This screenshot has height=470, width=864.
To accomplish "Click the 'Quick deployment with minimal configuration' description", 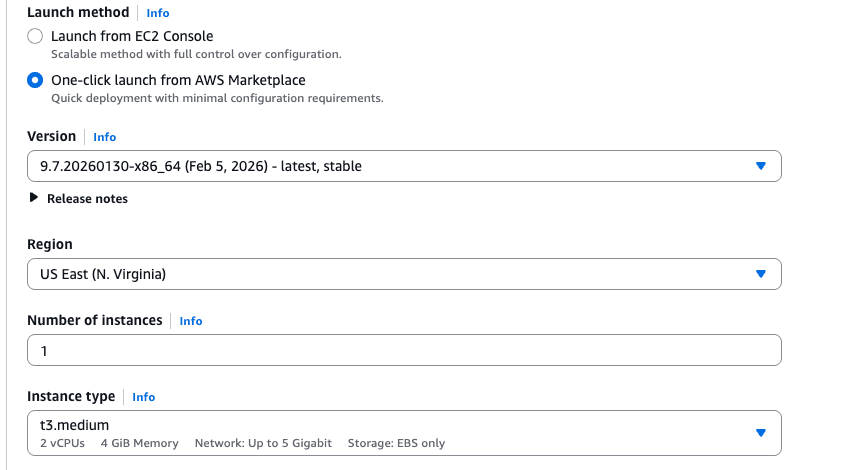I will tap(217, 98).
